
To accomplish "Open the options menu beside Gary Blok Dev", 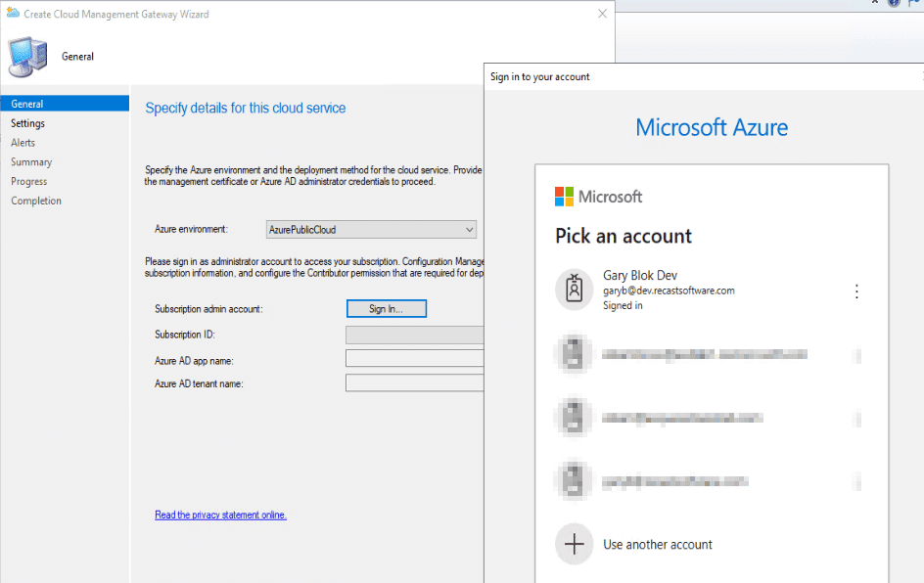I will tap(856, 291).
